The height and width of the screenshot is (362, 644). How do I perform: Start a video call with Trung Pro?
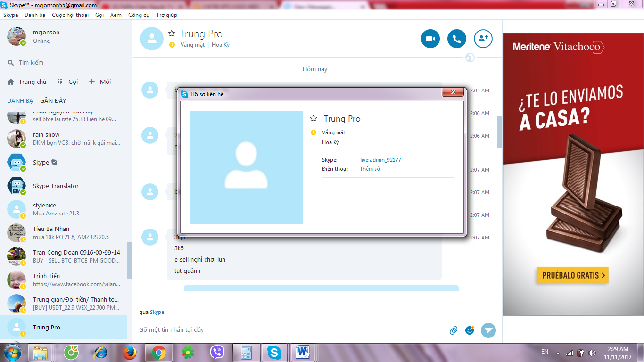[430, 39]
